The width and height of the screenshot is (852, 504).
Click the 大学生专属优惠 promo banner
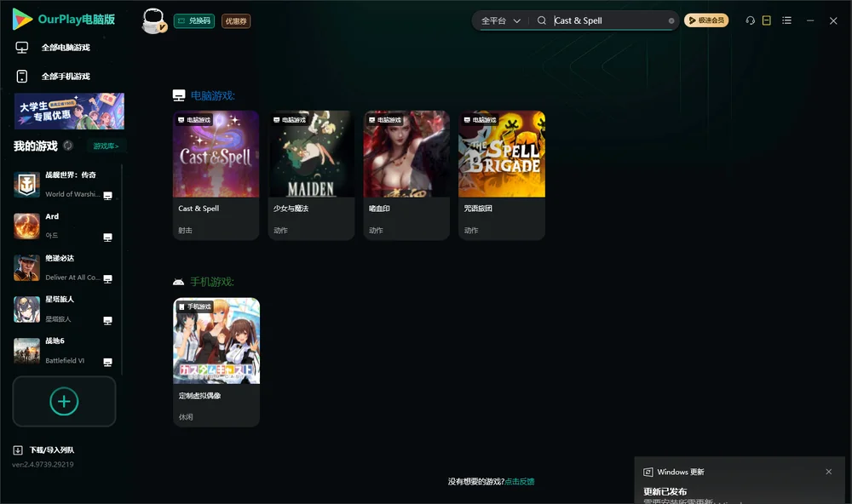[70, 112]
